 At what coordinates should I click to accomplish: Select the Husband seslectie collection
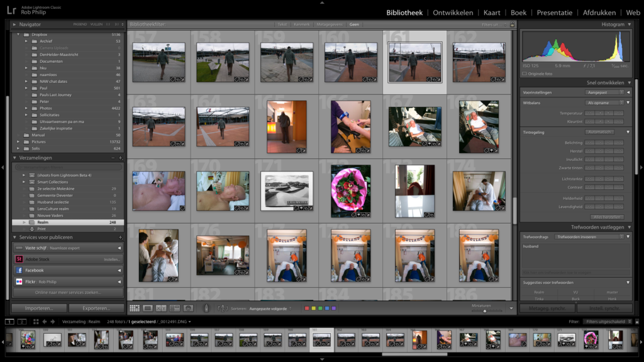[x=69, y=202]
